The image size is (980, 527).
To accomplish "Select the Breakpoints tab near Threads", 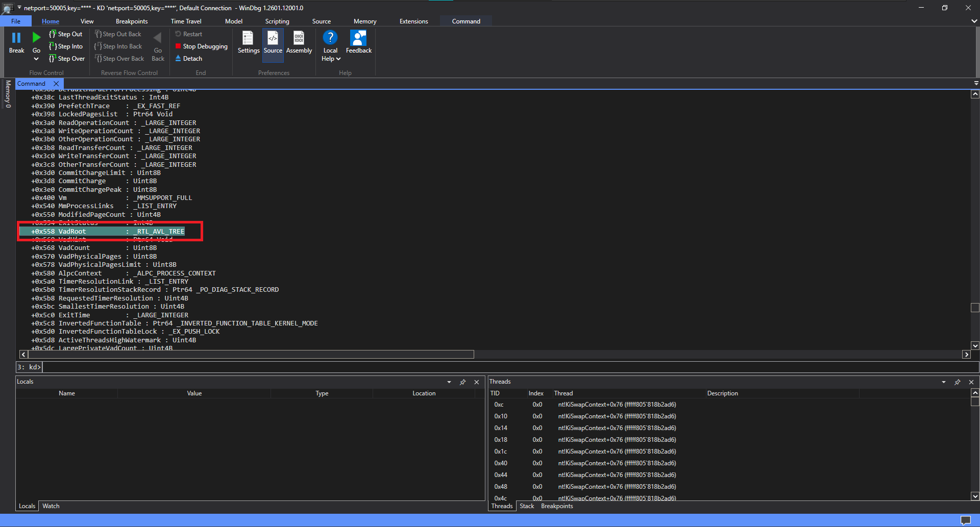I will coord(557,506).
